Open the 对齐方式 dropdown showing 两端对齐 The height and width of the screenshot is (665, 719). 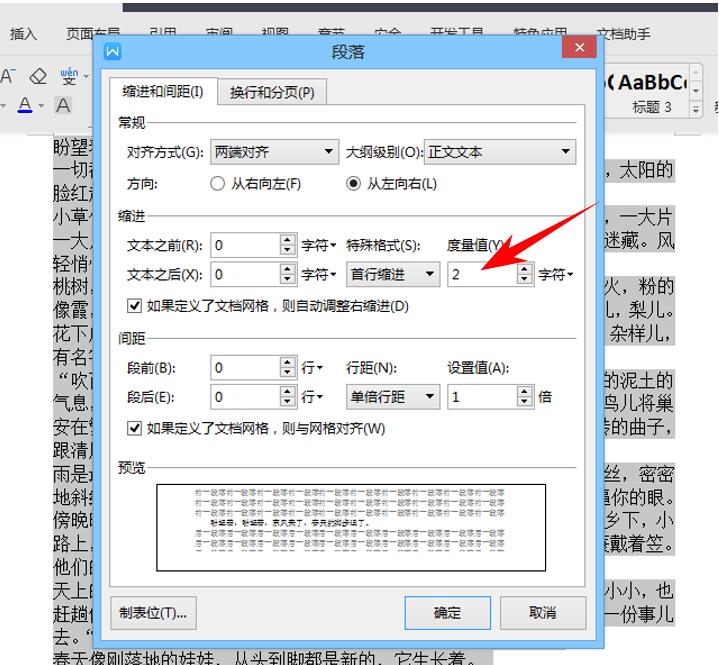[x=274, y=152]
